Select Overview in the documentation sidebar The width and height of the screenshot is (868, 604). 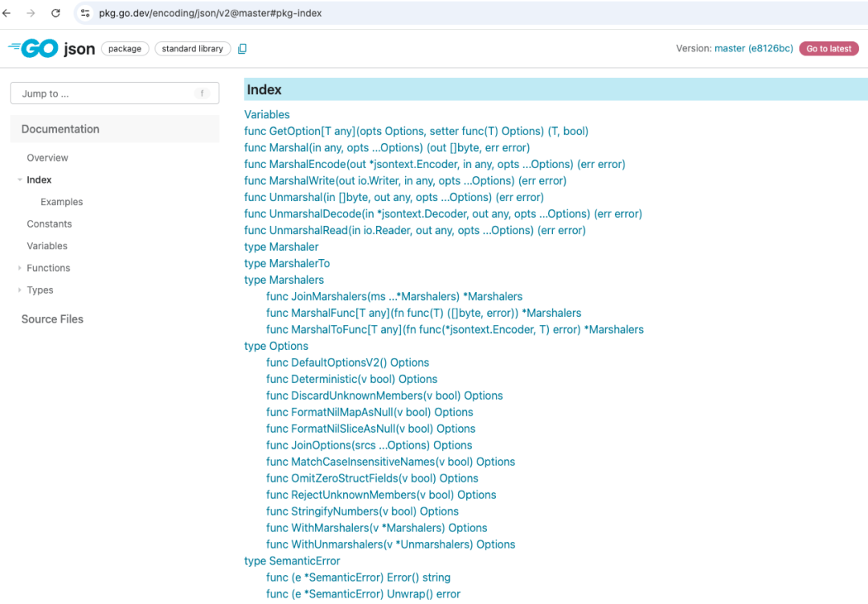click(49, 157)
